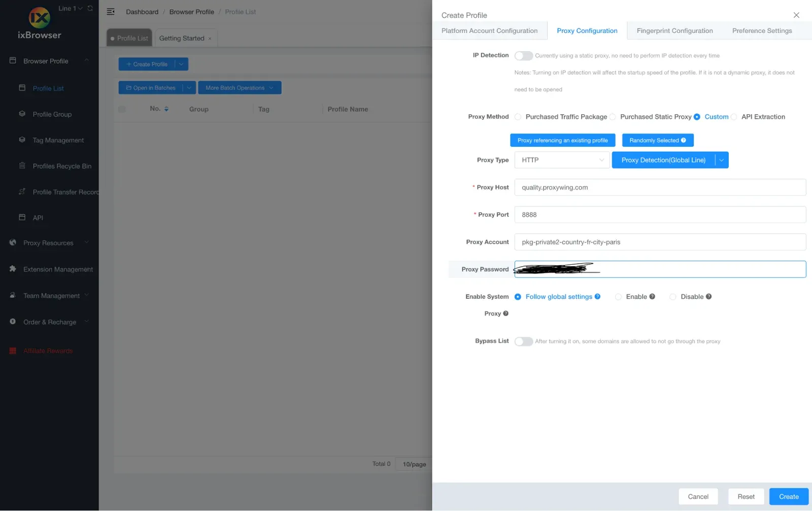Image resolution: width=812 pixels, height=511 pixels.
Task: Click the Create button
Action: point(789,496)
